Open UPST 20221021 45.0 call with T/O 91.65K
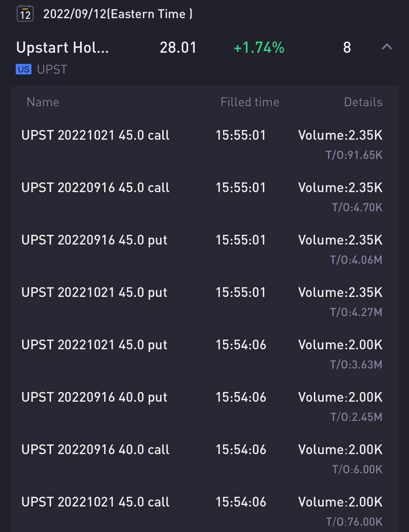 [95, 136]
